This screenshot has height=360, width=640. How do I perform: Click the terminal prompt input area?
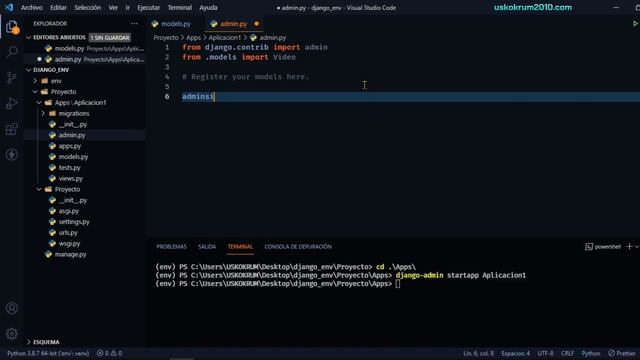pyautogui.click(x=398, y=284)
